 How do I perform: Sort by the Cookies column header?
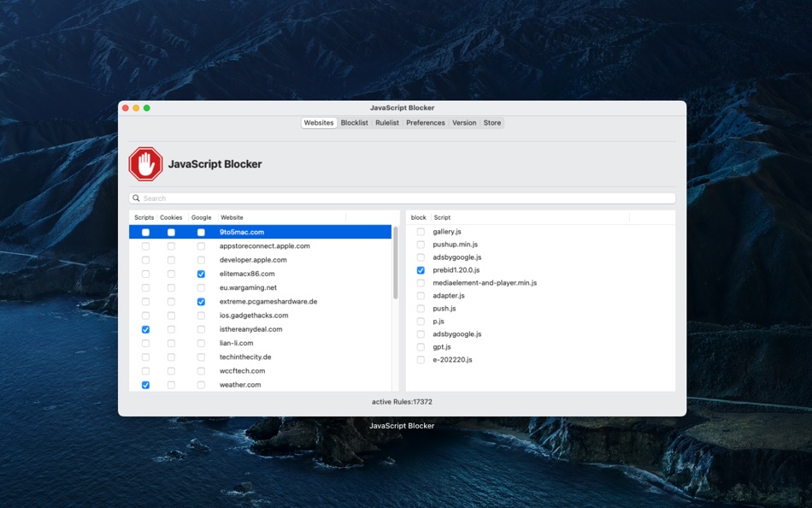[171, 218]
